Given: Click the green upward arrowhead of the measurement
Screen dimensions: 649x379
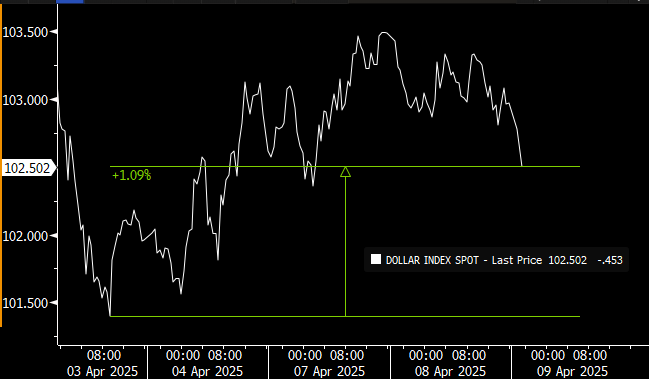Looking at the screenshot, I should [345, 172].
